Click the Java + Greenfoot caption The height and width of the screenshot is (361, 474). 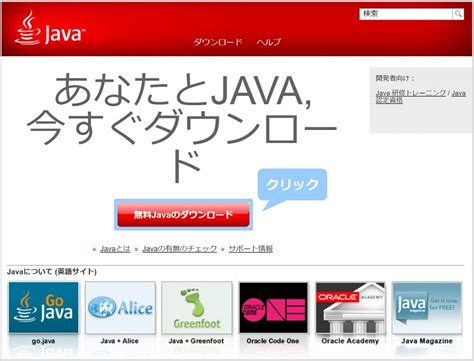196,341
